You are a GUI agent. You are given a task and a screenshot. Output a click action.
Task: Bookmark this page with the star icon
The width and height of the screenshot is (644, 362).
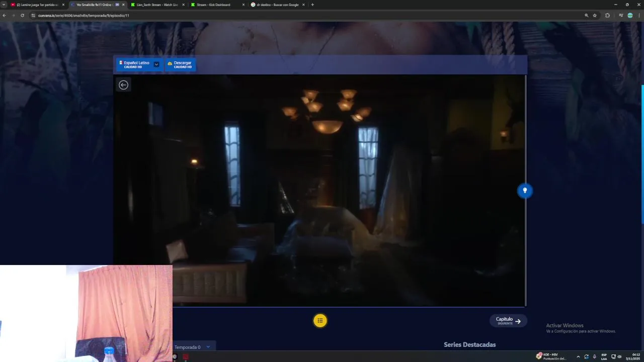click(595, 16)
